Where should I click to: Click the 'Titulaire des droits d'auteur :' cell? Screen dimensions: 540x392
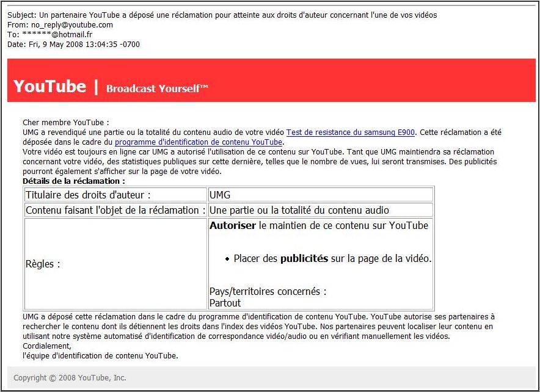coord(115,195)
